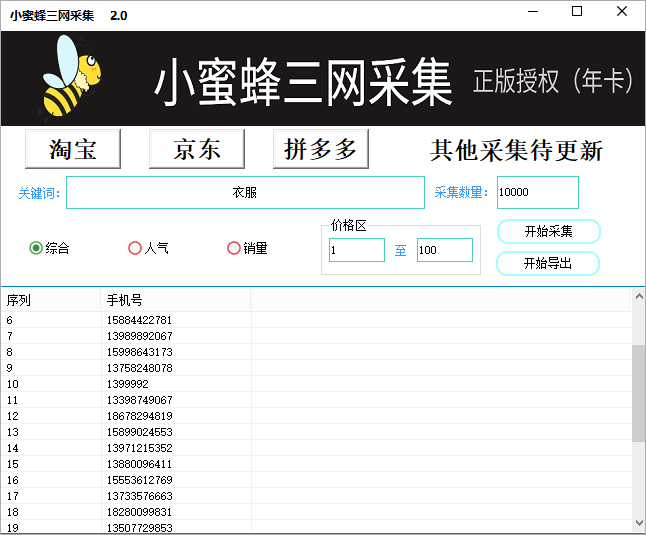Viewport: 646px width, 535px height.
Task: Select the 销量 radio button
Action: tap(234, 248)
